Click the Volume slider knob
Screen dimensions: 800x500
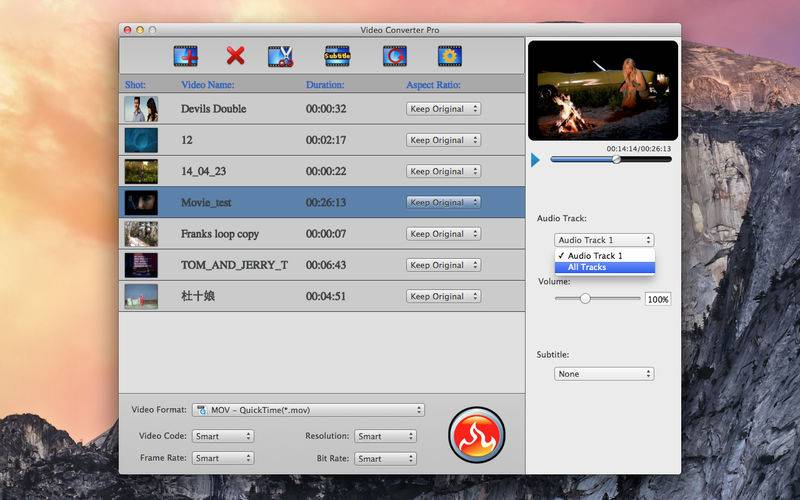[x=585, y=298]
